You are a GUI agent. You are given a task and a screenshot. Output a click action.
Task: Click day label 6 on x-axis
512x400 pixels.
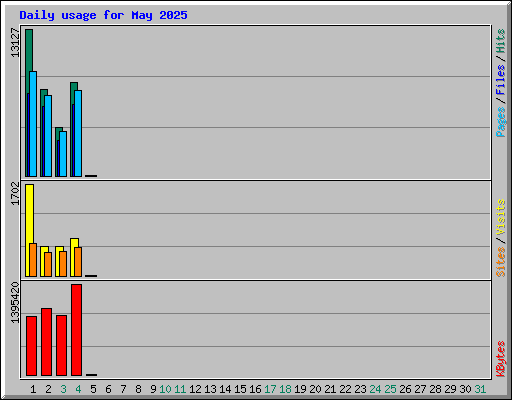pyautogui.click(x=108, y=389)
